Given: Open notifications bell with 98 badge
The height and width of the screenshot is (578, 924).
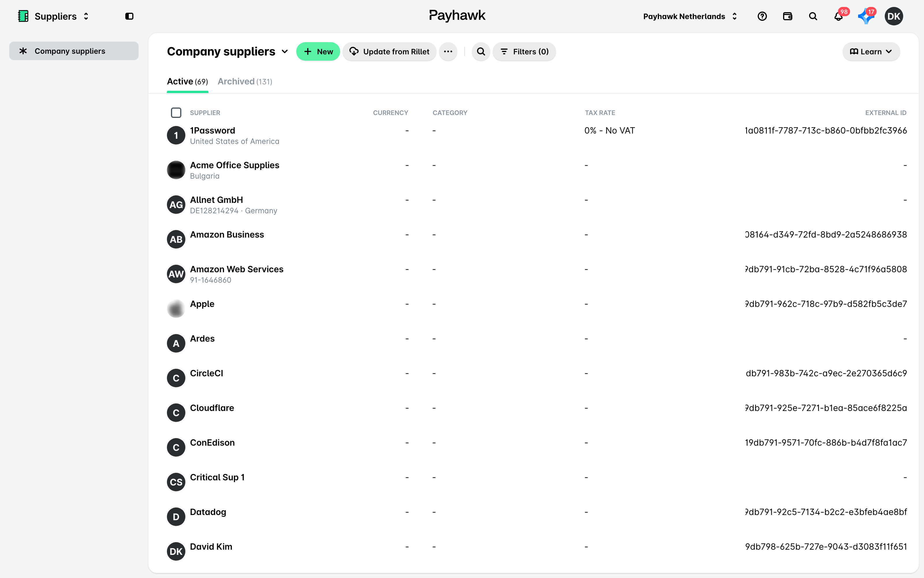Looking at the screenshot, I should click(x=839, y=16).
